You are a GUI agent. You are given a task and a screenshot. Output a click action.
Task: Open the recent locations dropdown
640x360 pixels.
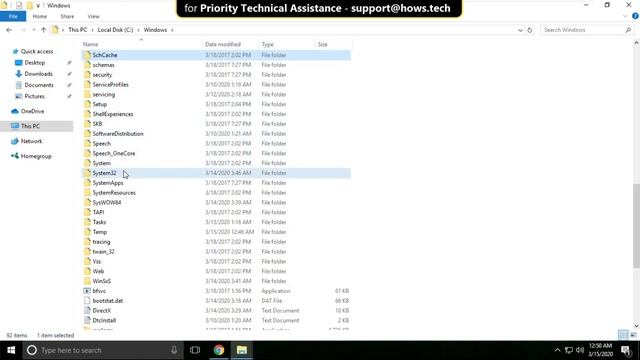tap(33, 30)
